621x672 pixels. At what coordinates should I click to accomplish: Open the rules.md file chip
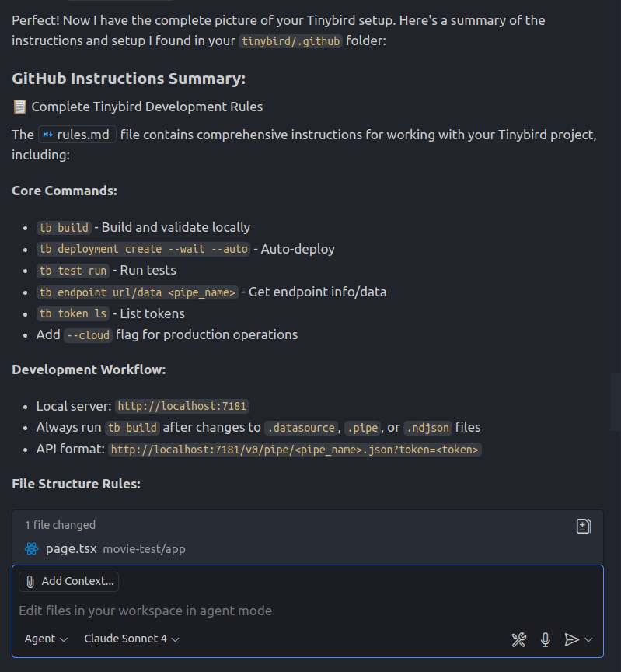pos(76,134)
